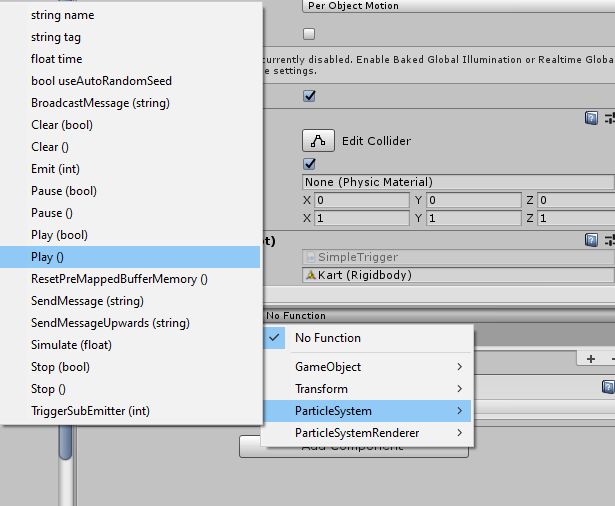Select Clear (bool) function
Screen dimensions: 615x506
(130, 125)
